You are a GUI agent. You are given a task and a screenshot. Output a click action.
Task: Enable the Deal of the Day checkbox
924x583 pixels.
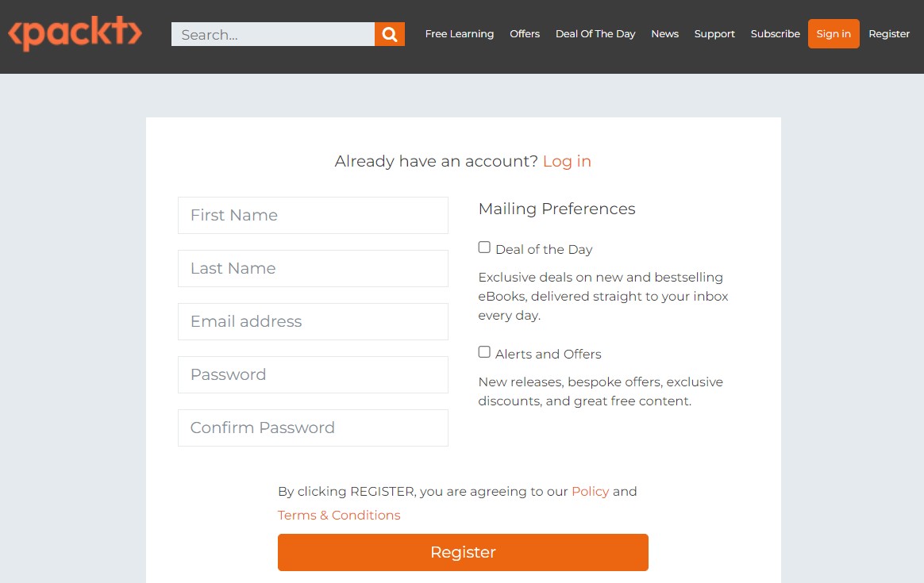(484, 247)
